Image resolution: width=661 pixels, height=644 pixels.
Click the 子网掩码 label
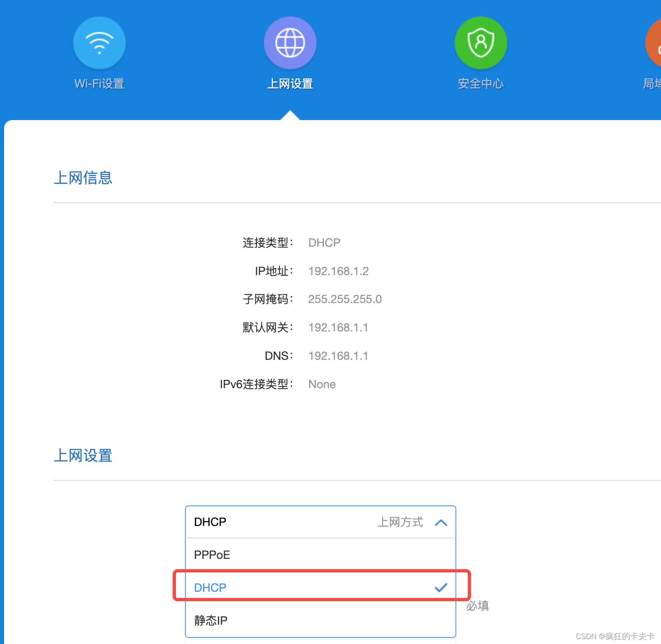tap(268, 299)
